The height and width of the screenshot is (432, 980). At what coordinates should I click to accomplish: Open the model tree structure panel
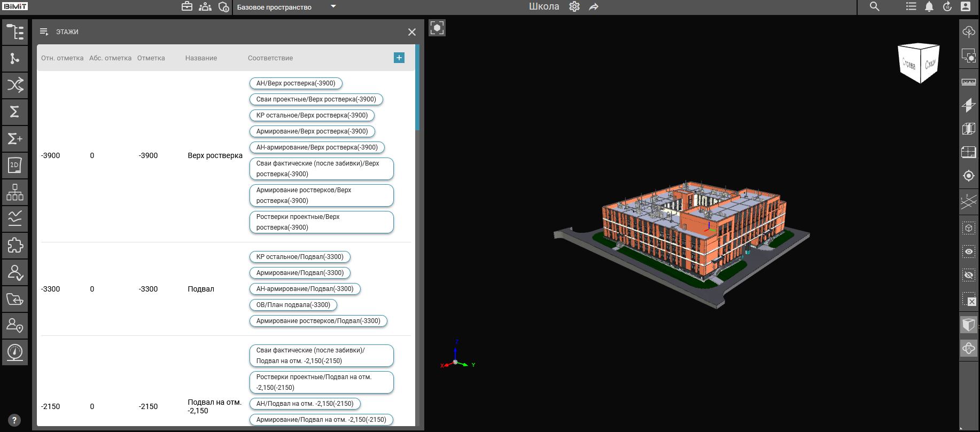pyautogui.click(x=15, y=32)
